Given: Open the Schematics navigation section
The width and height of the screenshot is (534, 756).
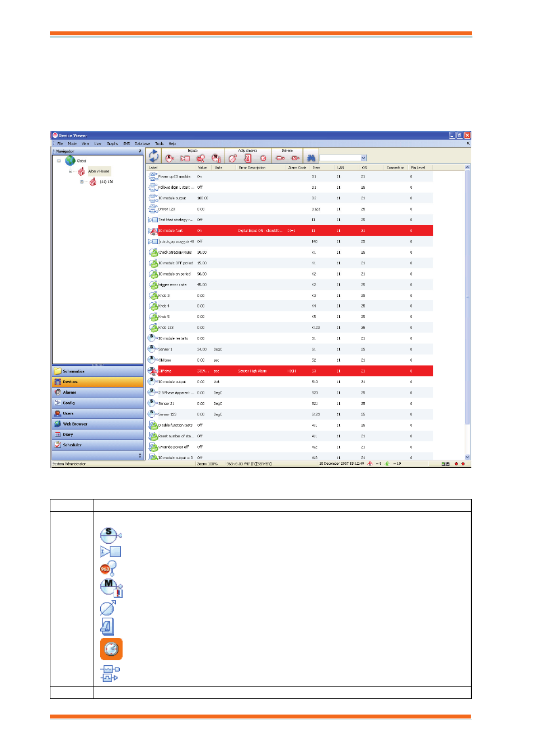Looking at the screenshot, I should click(x=98, y=371).
